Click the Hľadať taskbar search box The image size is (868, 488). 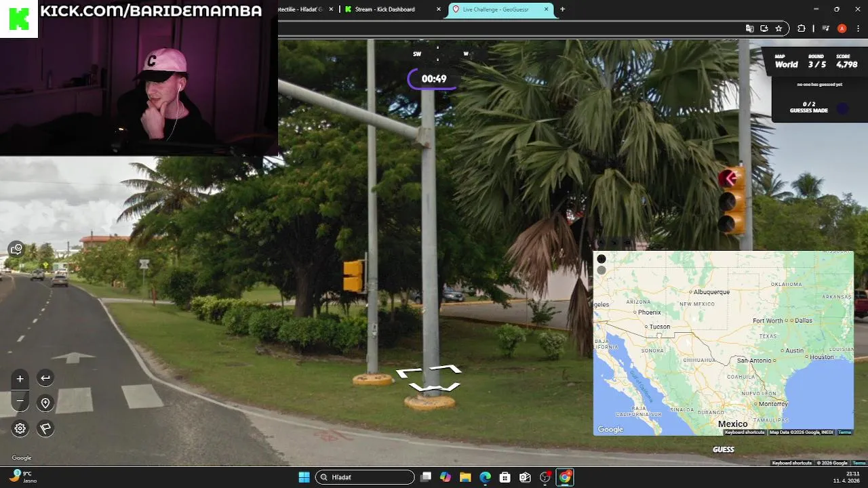(366, 477)
